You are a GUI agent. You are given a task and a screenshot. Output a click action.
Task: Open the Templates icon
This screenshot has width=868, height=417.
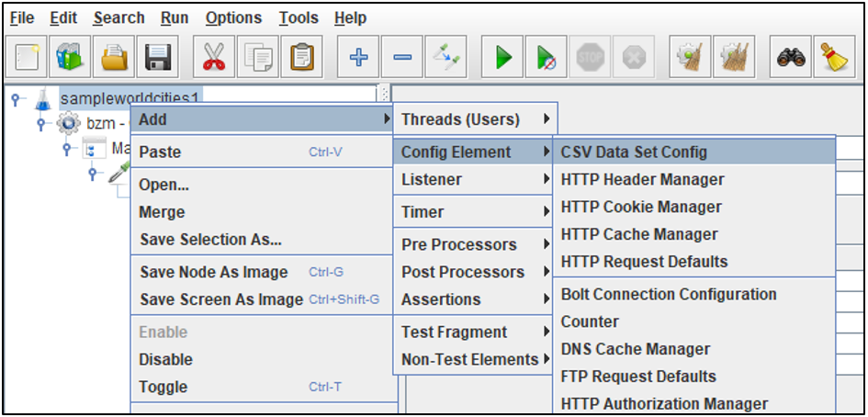pos(71,58)
